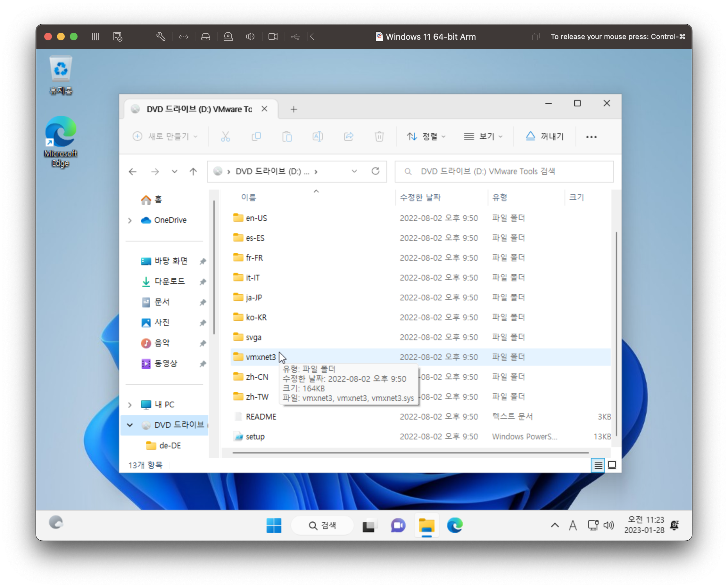The image size is (728, 588).
Task: Open the Chat app on the taskbar
Action: 398,525
